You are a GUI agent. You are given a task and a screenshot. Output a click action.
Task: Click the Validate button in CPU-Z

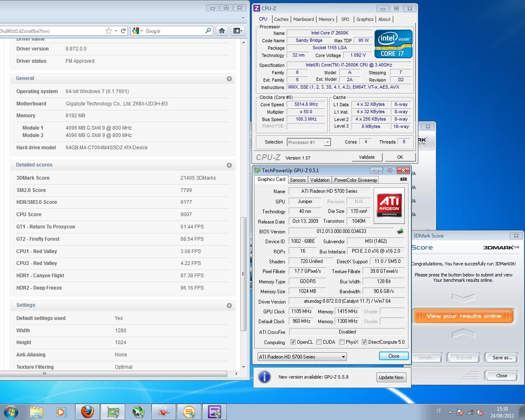[x=367, y=157]
